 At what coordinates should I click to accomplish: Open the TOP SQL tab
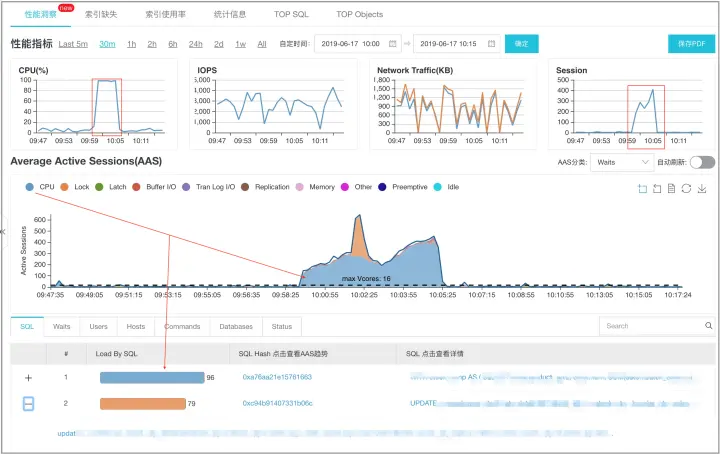tap(291, 14)
